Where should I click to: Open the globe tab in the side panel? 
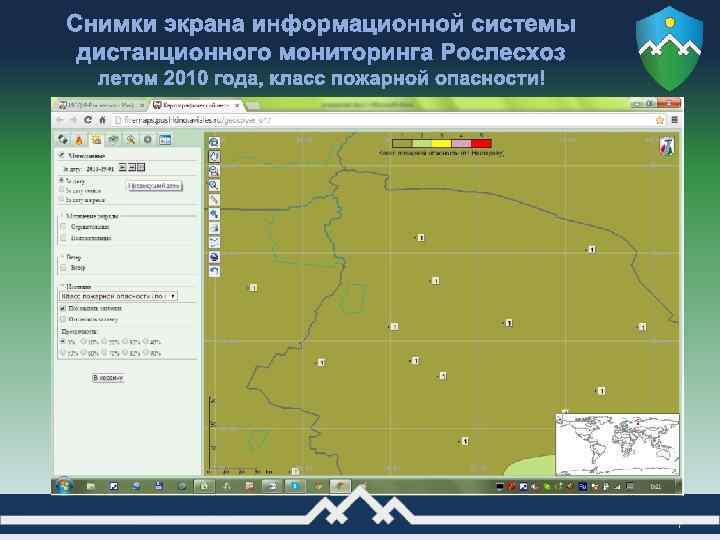62,139
